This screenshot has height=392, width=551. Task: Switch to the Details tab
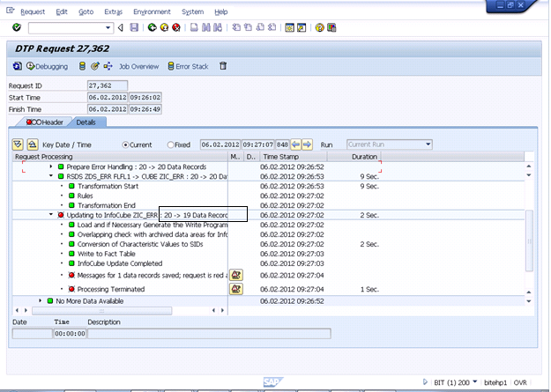[86, 122]
